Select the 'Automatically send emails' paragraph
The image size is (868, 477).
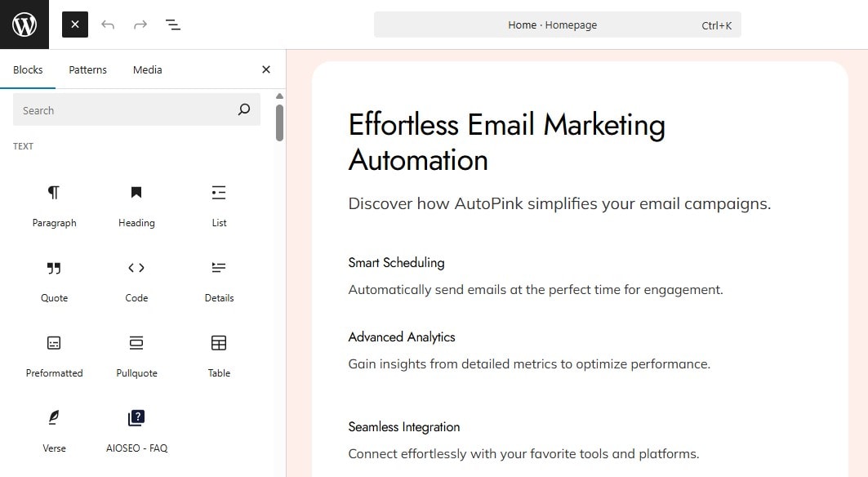pyautogui.click(x=536, y=290)
